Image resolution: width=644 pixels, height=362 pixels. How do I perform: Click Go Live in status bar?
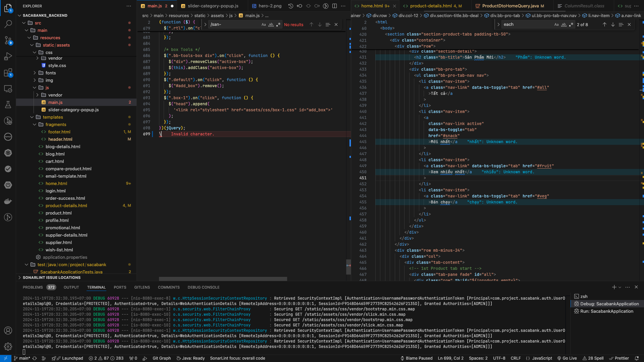point(567,358)
